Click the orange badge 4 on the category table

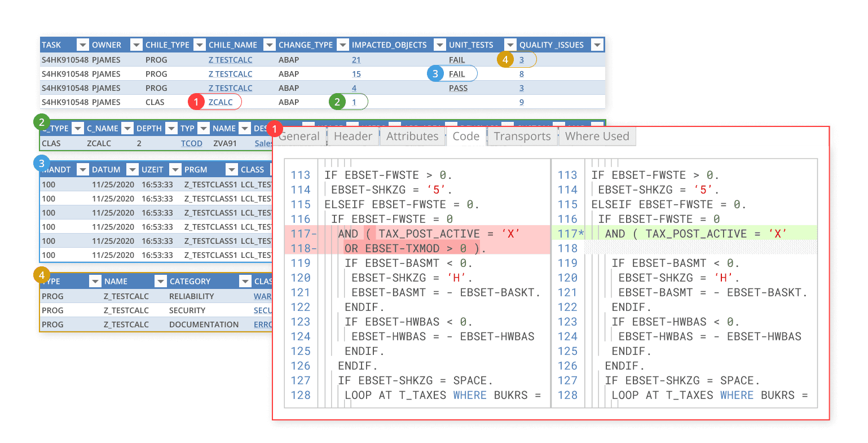41,276
